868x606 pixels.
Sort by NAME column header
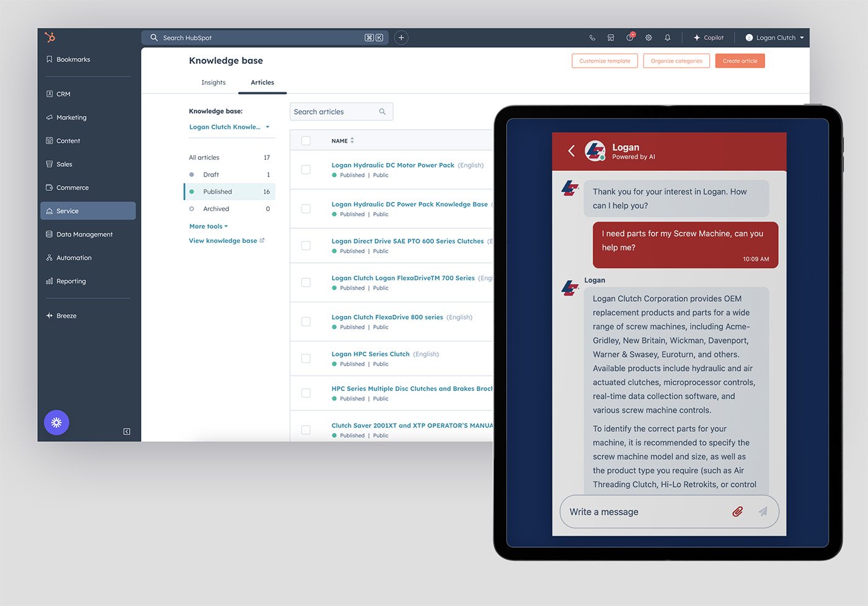coord(343,141)
